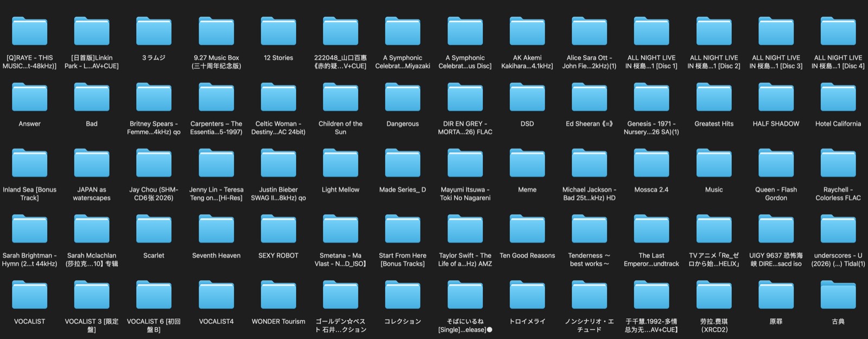Click the 'Queen - Flash Gordon' folder name

coord(776,194)
